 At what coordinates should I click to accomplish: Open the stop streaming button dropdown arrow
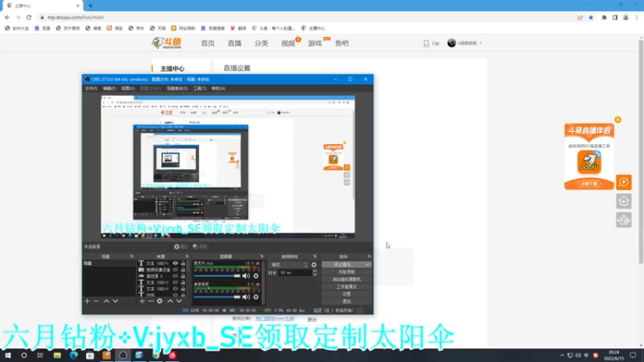[x=368, y=265]
